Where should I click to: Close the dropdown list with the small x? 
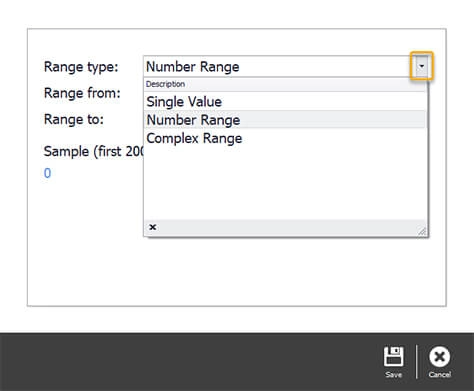pos(153,227)
